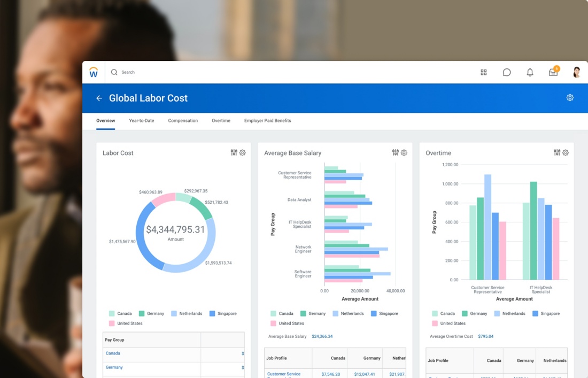
Task: Open the notifications bell
Action: coord(530,72)
